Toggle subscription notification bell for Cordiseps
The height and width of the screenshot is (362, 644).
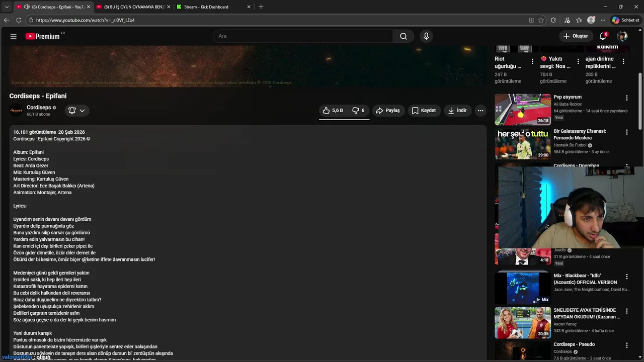coord(77,111)
